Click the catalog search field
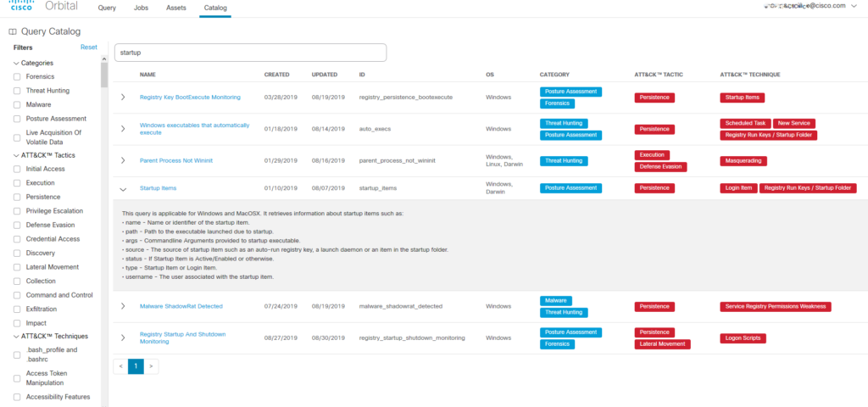The height and width of the screenshot is (407, 868). pos(250,53)
